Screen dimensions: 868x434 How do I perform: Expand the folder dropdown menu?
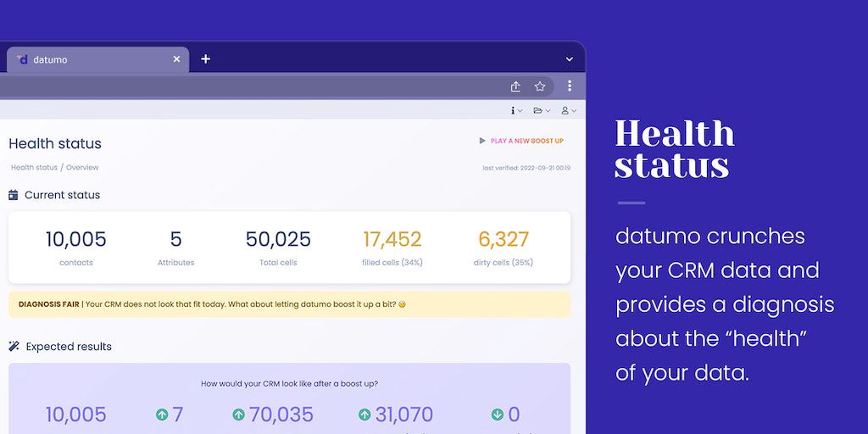(x=541, y=111)
